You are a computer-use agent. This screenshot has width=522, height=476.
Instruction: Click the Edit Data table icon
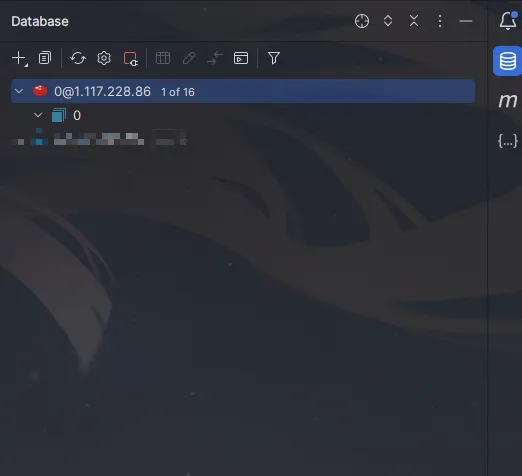tap(163, 58)
